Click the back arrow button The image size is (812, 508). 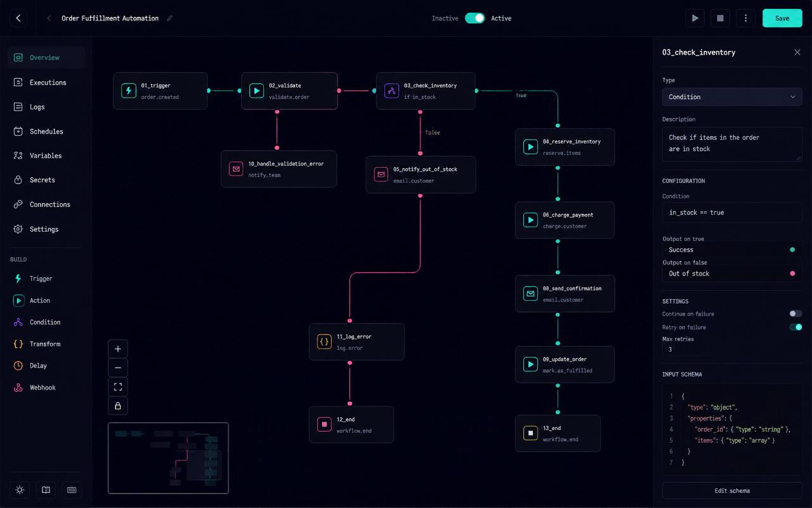[18, 18]
